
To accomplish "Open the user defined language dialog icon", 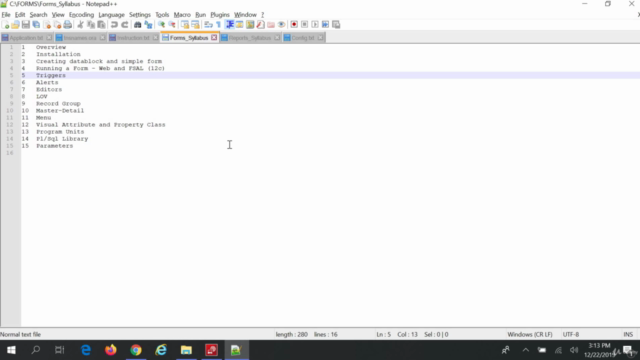I will coord(240,24).
